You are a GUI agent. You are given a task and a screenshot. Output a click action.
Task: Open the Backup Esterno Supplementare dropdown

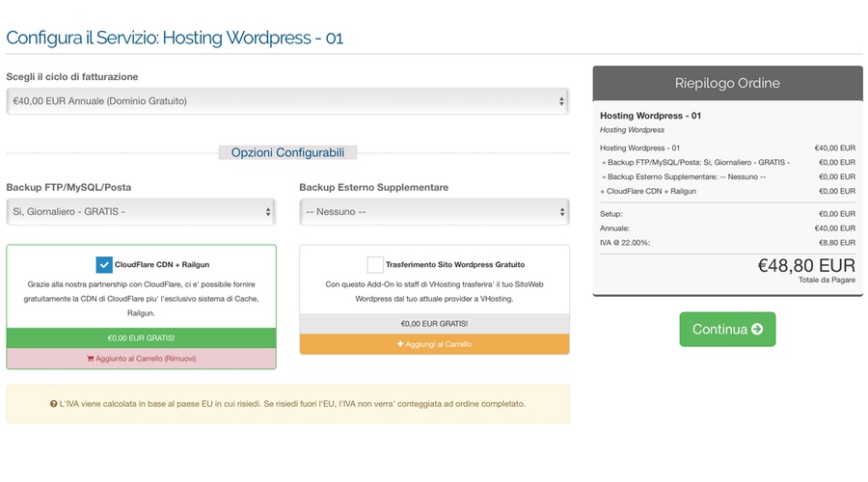434,212
